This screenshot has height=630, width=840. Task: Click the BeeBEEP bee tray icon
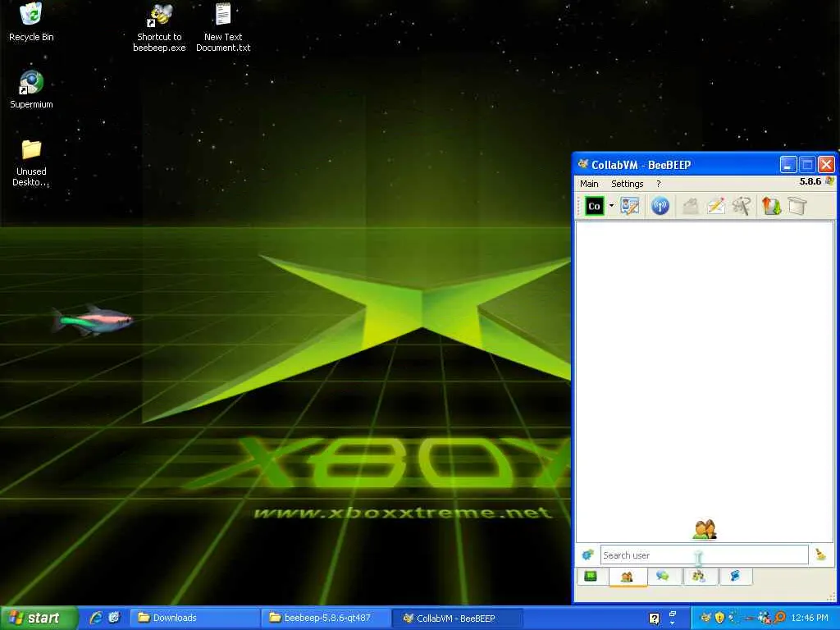[705, 618]
